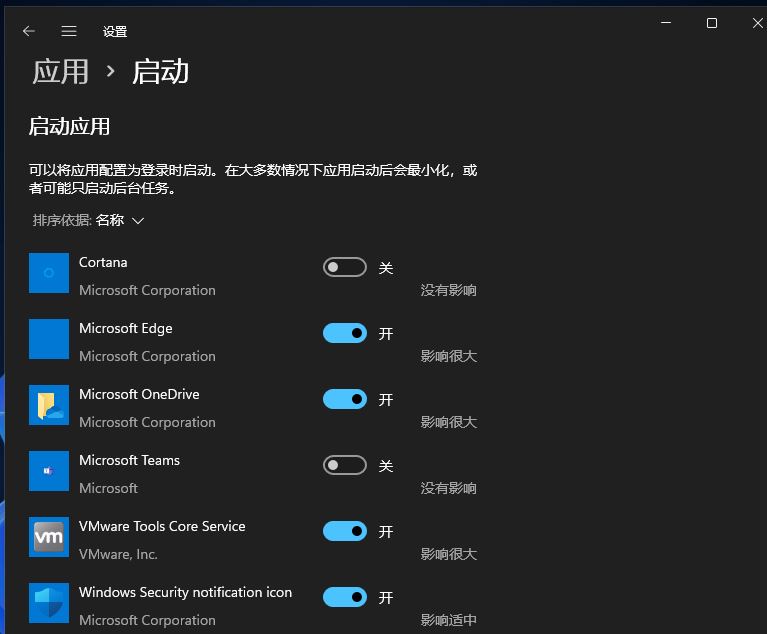This screenshot has width=767, height=634.
Task: Open the hamburger navigation menu
Action: coord(69,31)
